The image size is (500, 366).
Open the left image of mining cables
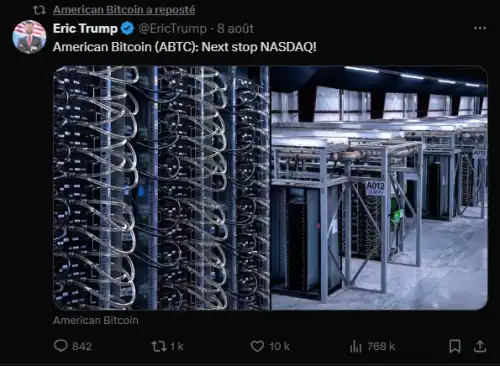pos(161,188)
